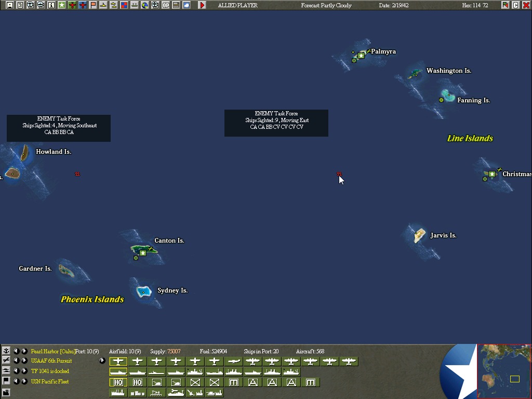Click the 'Date: 2/19/42' status text
This screenshot has height=399, width=532.
[x=394, y=5]
